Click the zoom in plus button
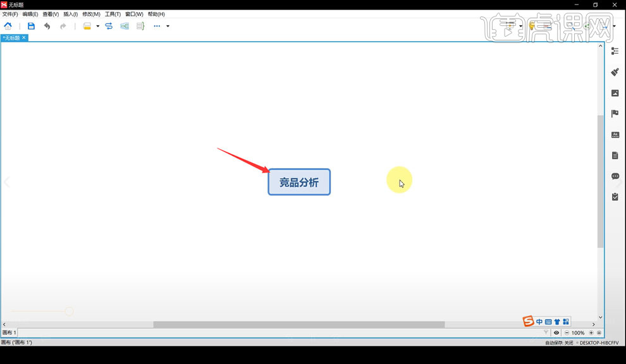 coord(591,332)
